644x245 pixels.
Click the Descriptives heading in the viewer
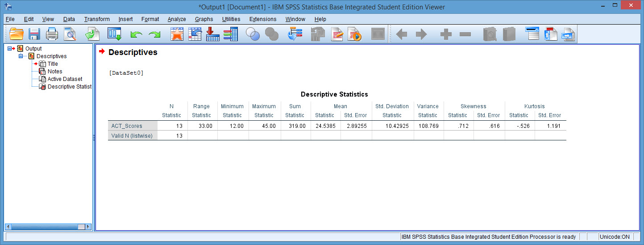[133, 52]
